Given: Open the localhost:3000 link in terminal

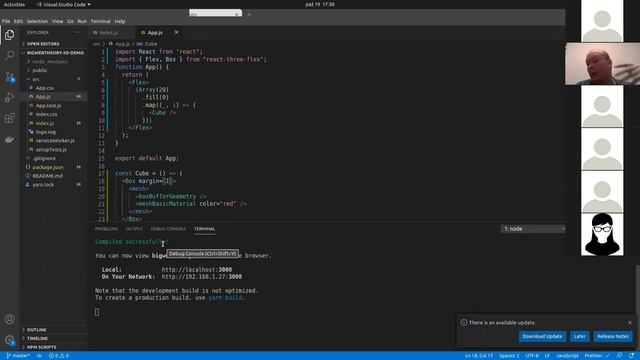Looking at the screenshot, I should pyautogui.click(x=197, y=270).
